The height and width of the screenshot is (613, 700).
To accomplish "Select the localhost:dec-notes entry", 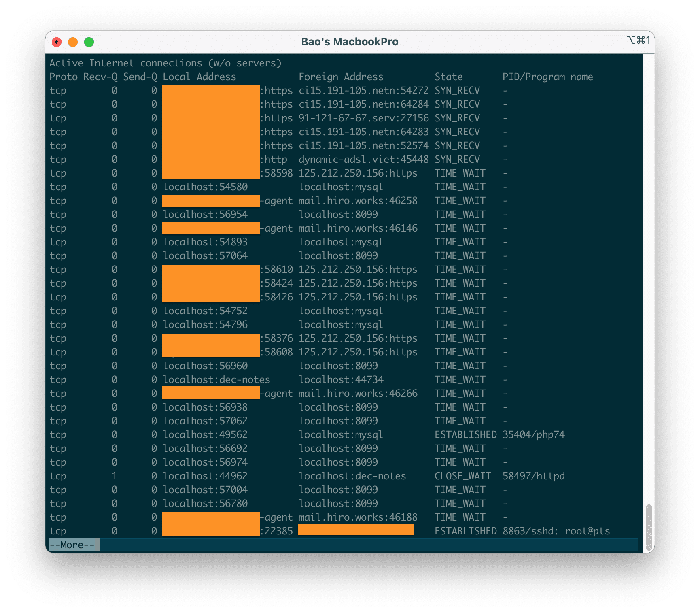I will point(216,379).
